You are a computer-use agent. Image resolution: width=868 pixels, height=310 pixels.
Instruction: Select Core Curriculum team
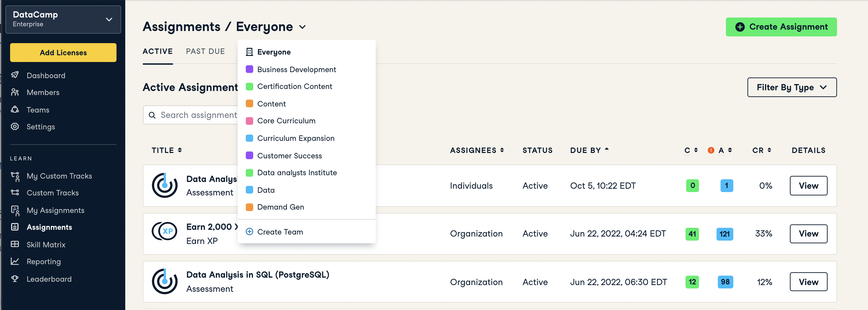307,121
